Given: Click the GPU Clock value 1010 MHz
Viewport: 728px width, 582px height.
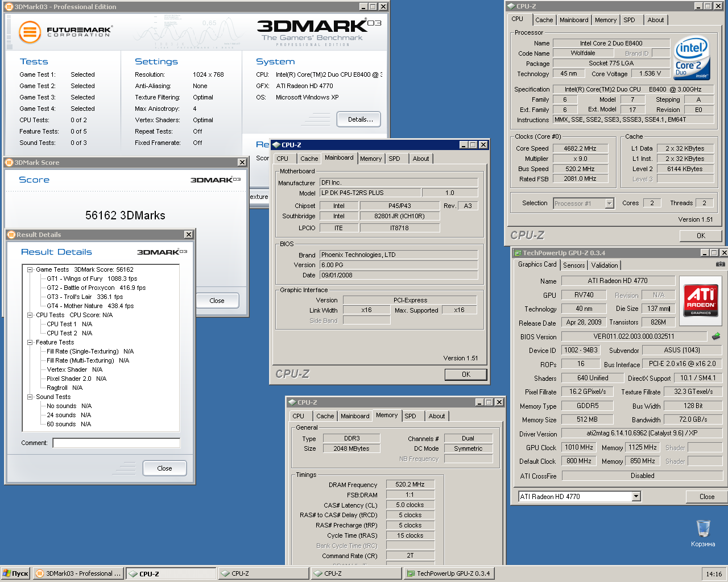Looking at the screenshot, I should (x=579, y=447).
